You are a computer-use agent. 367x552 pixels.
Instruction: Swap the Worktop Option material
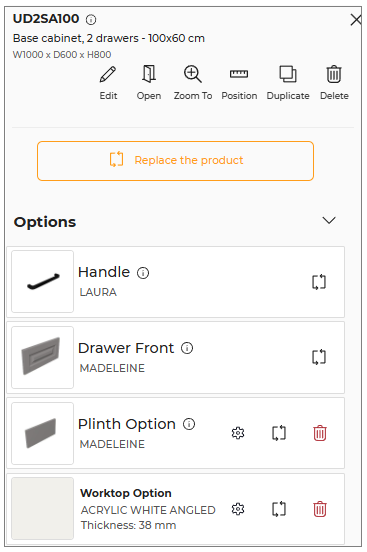279,509
